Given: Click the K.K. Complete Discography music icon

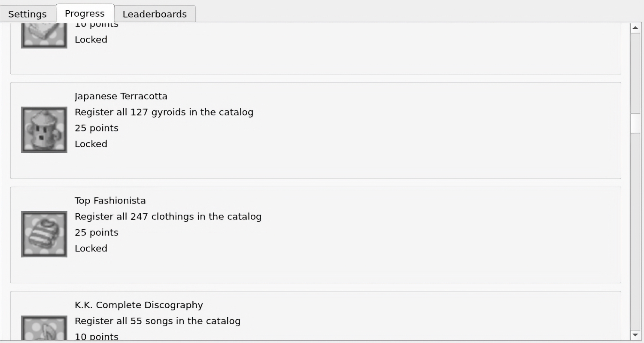Looking at the screenshot, I should [44, 328].
